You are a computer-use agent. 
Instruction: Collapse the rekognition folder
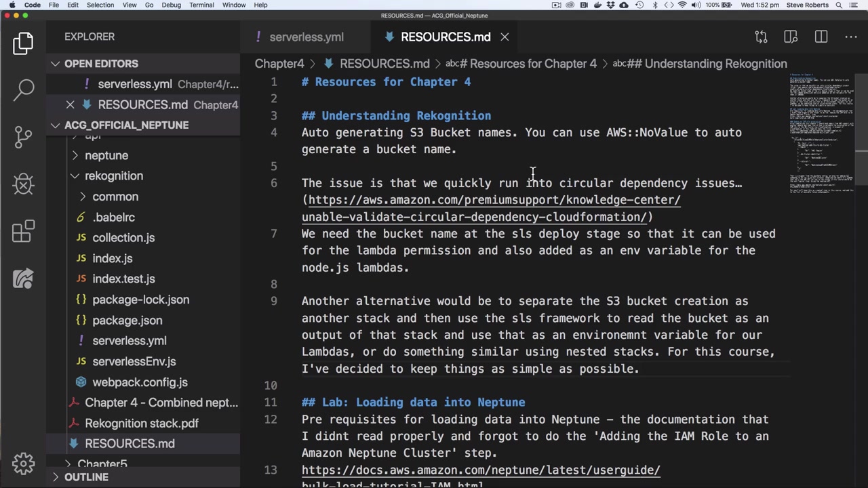[x=114, y=176]
